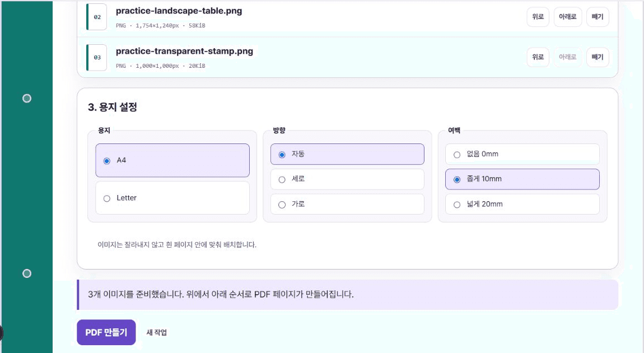Remove practice-landscape-table.png with 빼기
The image size is (644, 353).
(x=597, y=17)
